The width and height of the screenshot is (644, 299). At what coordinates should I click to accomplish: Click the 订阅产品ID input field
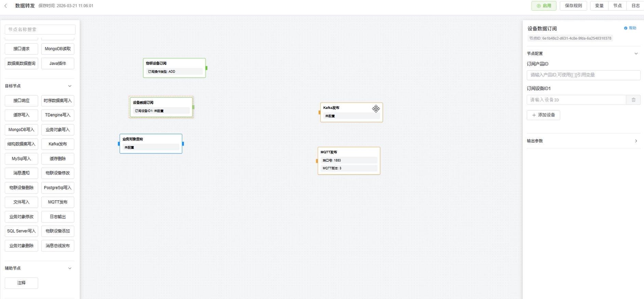click(x=583, y=75)
